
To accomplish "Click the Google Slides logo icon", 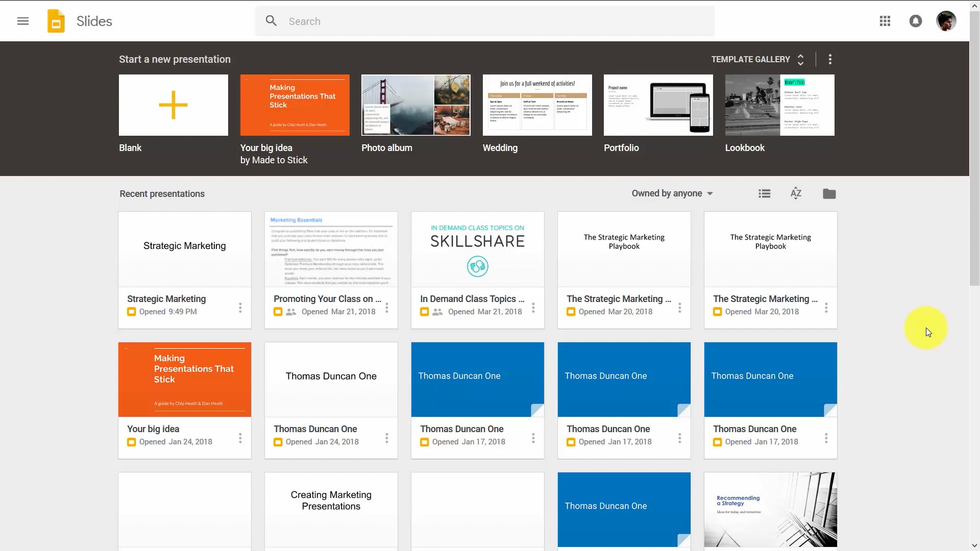I will 56,21.
